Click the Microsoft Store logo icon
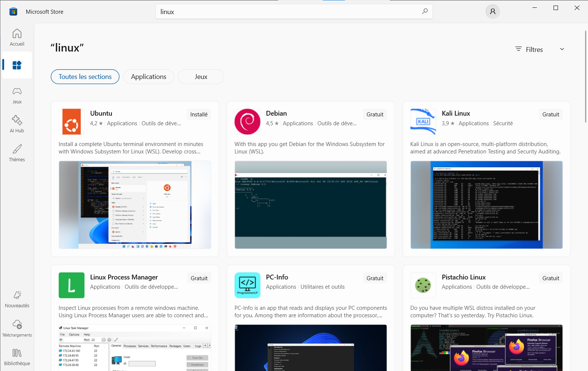The width and height of the screenshot is (588, 371). 13,11
